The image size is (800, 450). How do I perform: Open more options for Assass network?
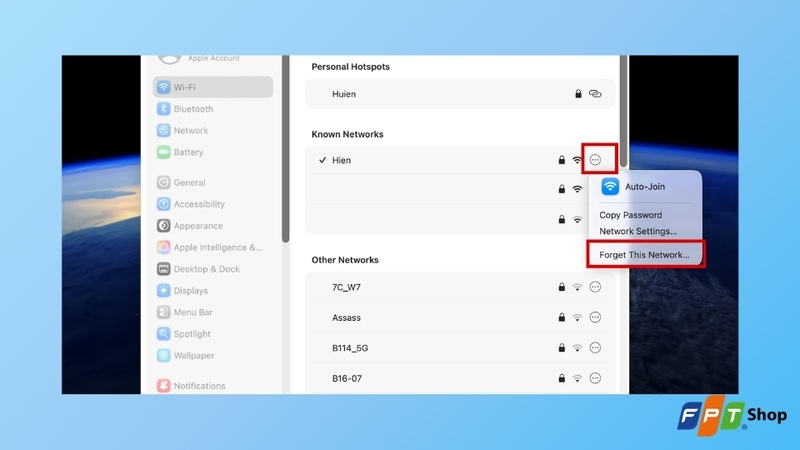pyautogui.click(x=595, y=317)
